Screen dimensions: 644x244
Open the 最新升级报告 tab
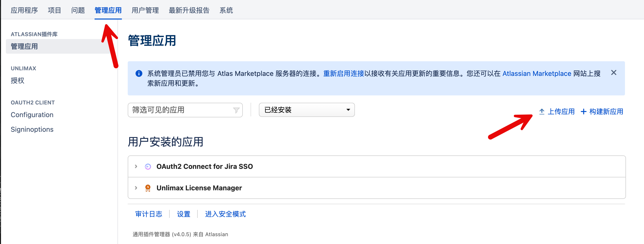click(189, 10)
